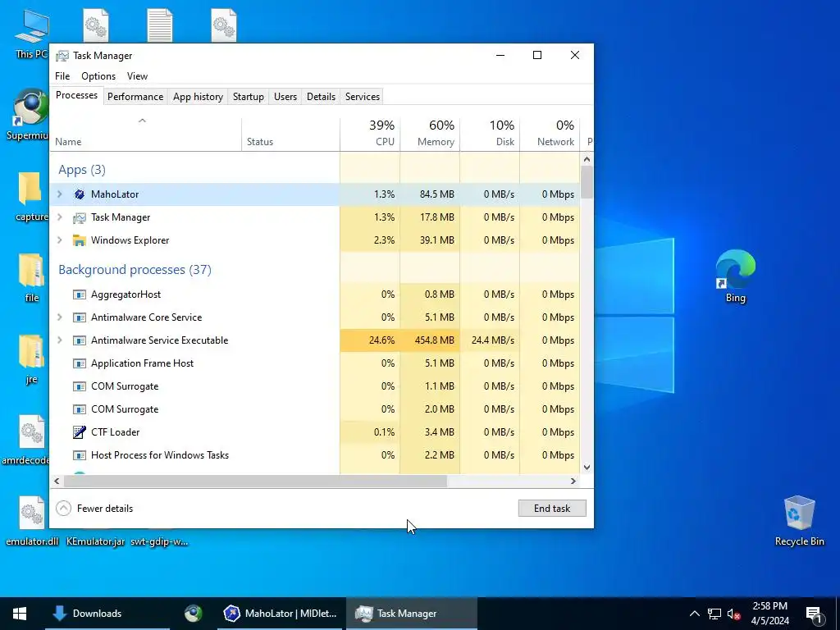
Task: Switch to the Details tab
Action: pos(321,97)
